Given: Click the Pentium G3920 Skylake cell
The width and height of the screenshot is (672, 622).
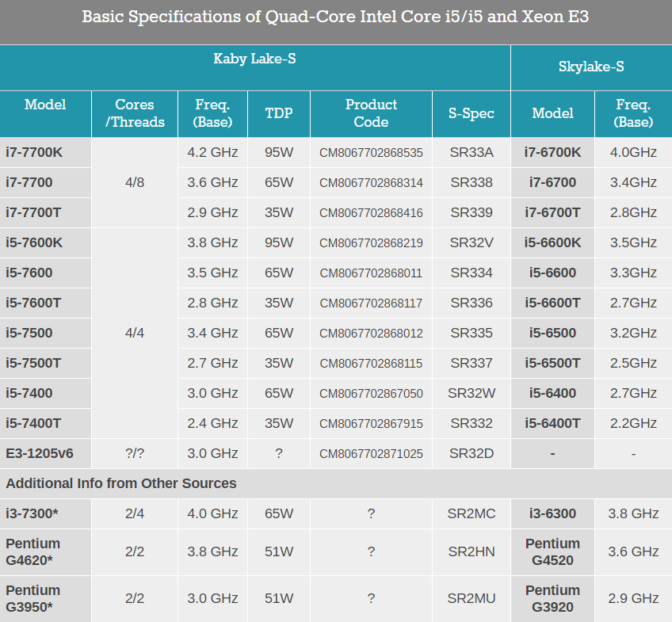Looking at the screenshot, I should coord(552,599).
